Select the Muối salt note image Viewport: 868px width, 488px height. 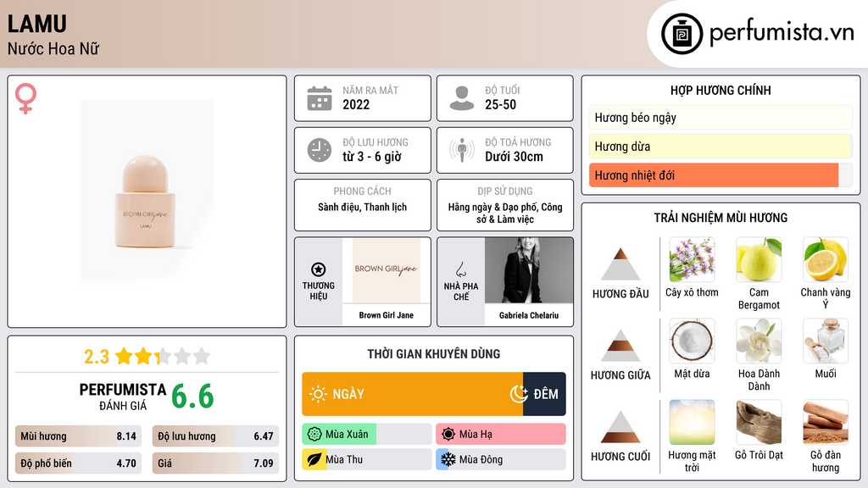coord(826,341)
